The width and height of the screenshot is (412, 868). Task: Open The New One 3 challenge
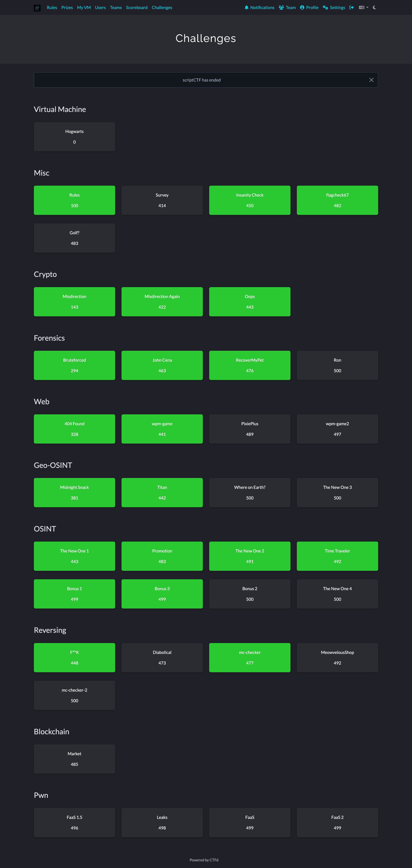pyautogui.click(x=337, y=493)
